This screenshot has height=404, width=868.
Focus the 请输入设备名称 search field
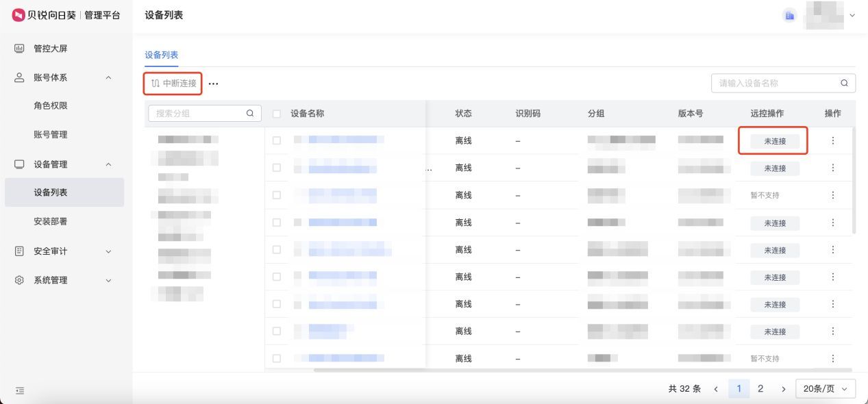(783, 83)
